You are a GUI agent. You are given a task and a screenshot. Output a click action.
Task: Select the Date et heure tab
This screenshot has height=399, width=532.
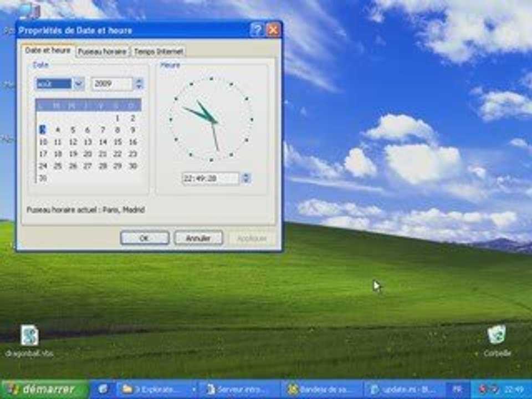[x=48, y=50]
